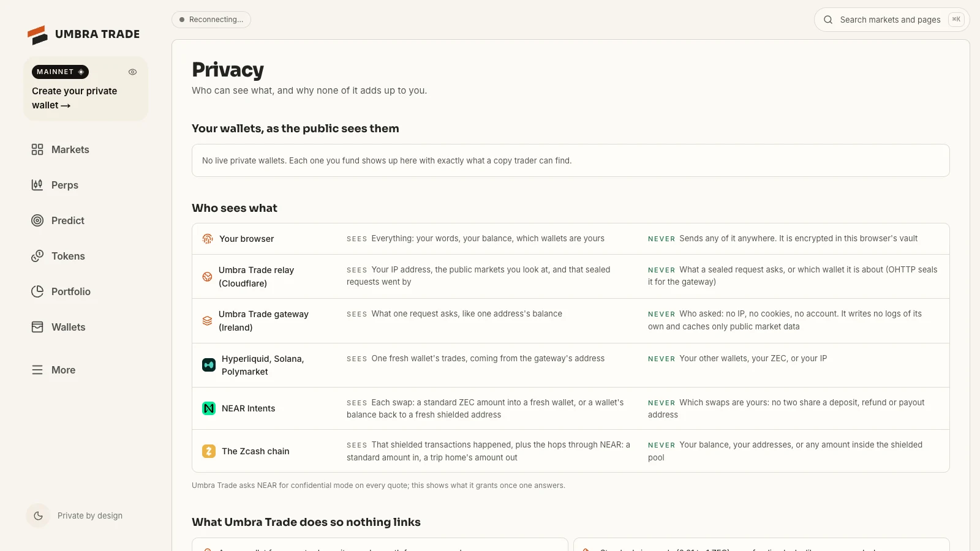The image size is (980, 551).
Task: Select the 'Your browser' row label
Action: [247, 239]
